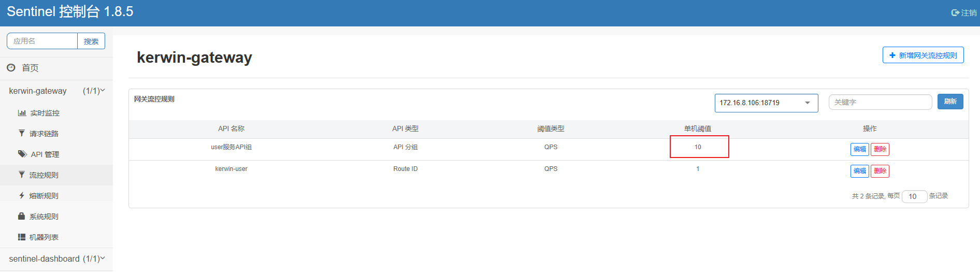980x272 pixels.
Task: Click threshold value 1 for kerwin-user
Action: pos(698,169)
